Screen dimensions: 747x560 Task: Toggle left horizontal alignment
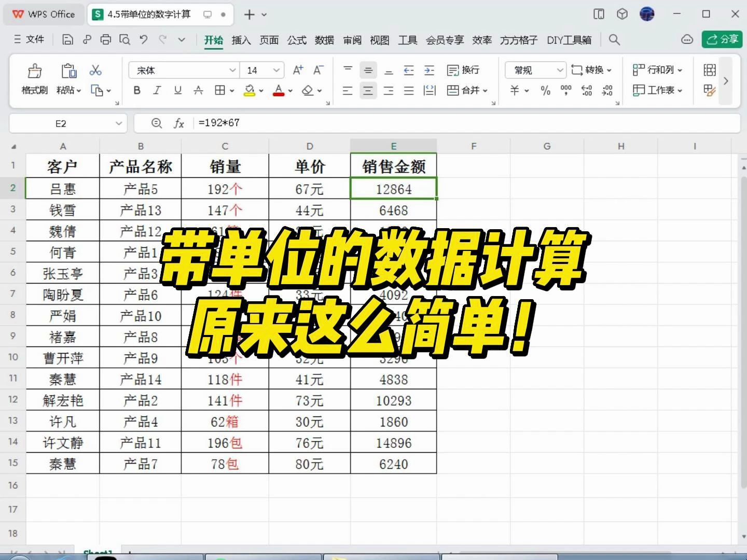pyautogui.click(x=348, y=91)
